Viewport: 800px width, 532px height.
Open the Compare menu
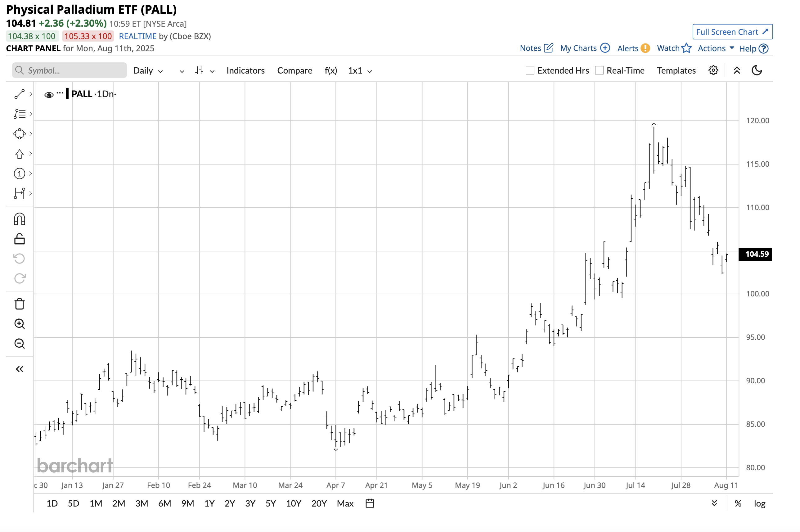pyautogui.click(x=294, y=70)
